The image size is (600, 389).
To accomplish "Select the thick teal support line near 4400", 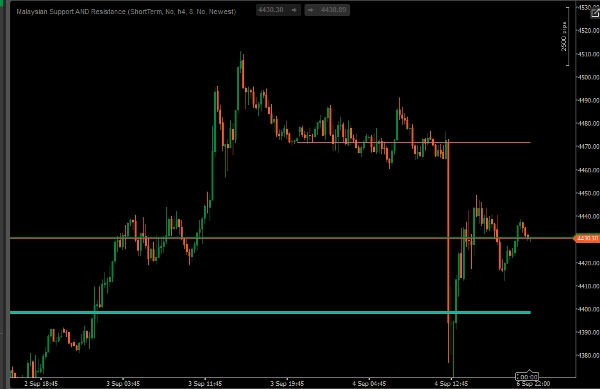I will coord(270,313).
